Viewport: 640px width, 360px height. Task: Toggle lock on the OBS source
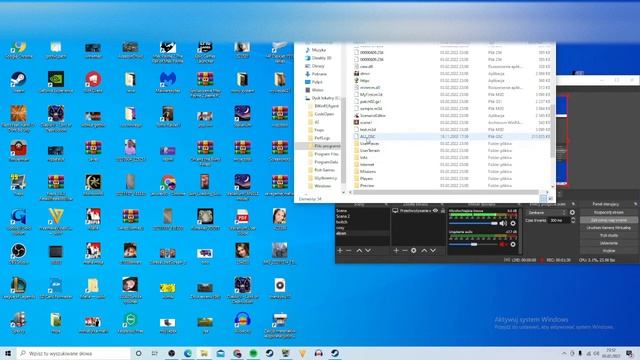point(443,211)
